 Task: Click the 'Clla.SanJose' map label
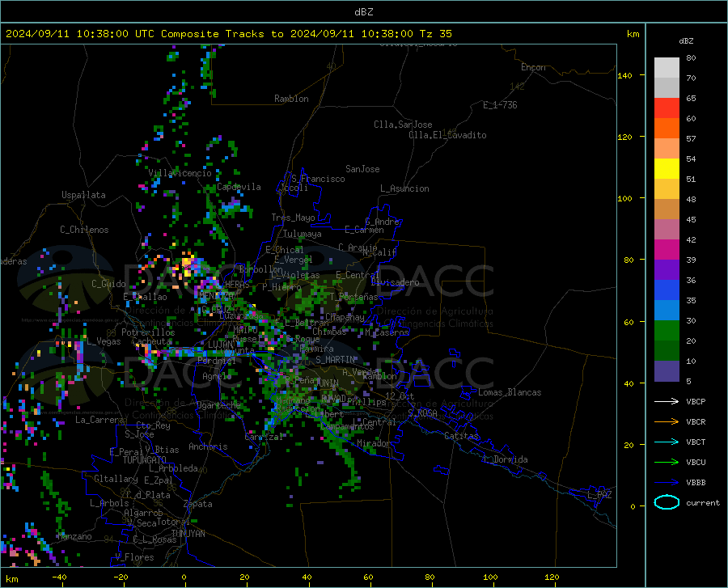tap(403, 125)
